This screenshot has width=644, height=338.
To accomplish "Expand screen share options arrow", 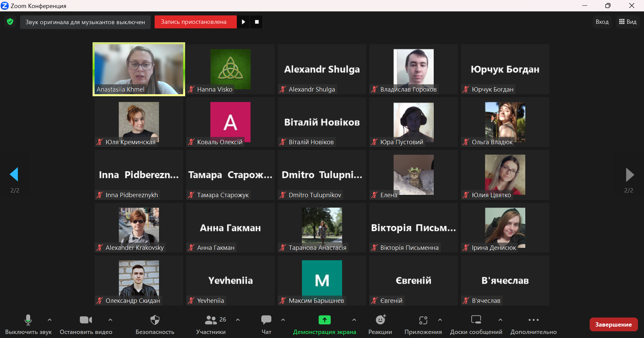I will tap(354, 320).
